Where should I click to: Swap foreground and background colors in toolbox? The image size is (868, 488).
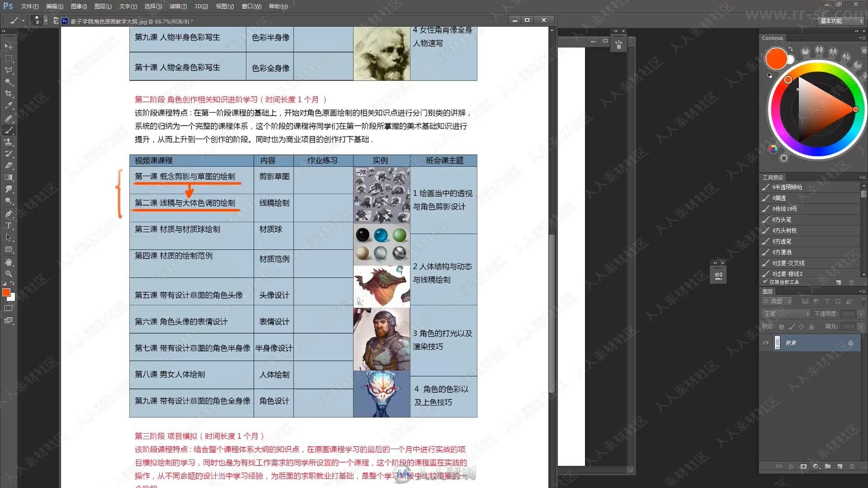[12, 283]
